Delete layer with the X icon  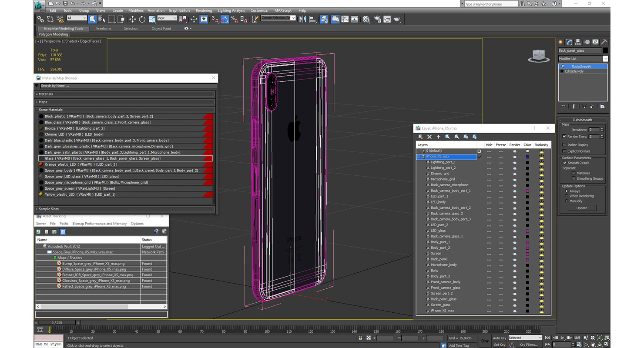pyautogui.click(x=429, y=137)
